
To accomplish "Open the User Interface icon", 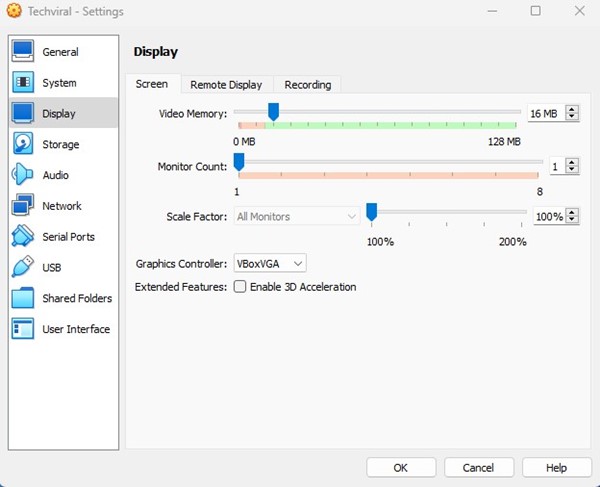I will (22, 329).
